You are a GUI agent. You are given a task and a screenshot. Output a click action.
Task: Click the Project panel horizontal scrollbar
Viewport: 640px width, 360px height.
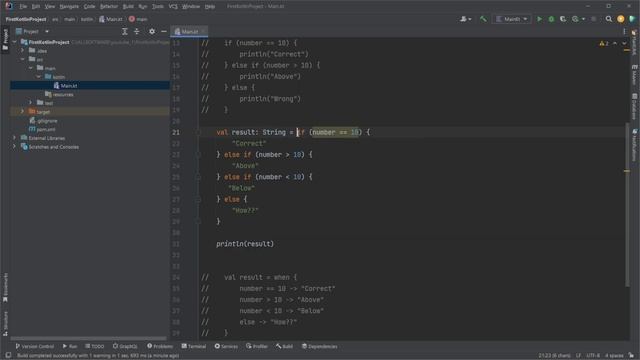89,338
